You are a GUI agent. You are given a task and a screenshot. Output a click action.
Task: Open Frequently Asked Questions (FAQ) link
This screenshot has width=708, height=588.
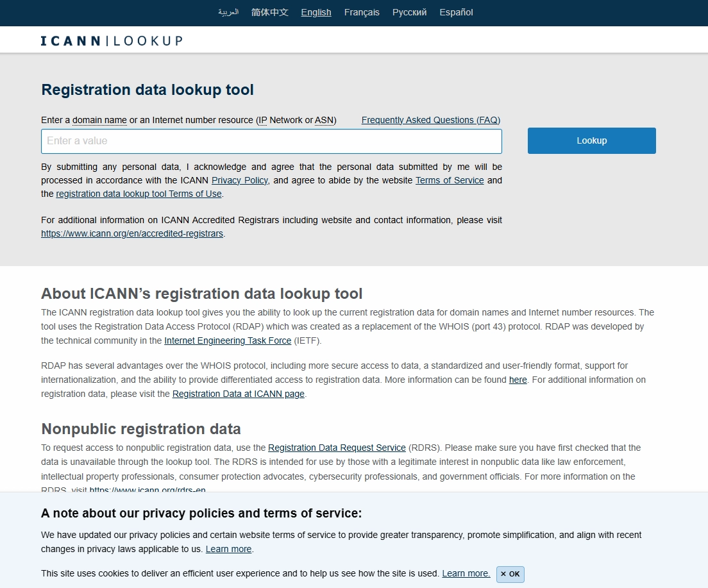[x=430, y=120]
